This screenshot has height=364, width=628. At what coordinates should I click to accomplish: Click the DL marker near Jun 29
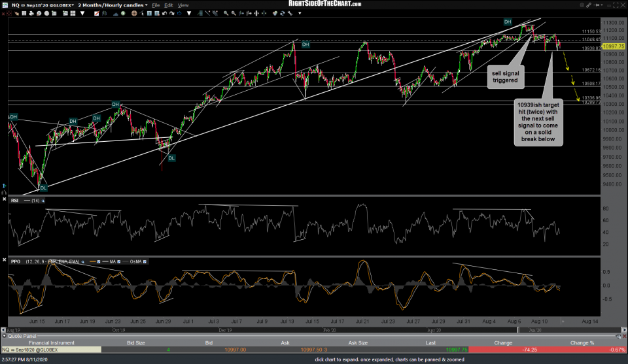(171, 158)
